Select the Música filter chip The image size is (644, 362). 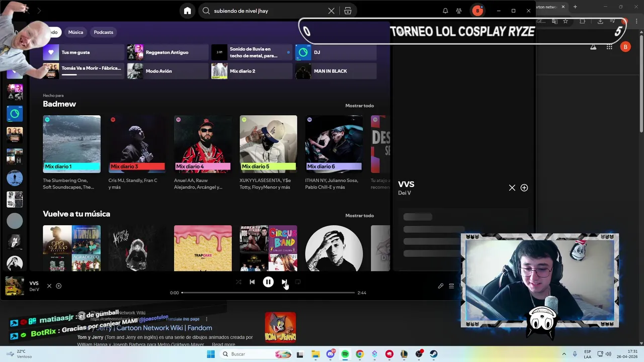click(75, 32)
